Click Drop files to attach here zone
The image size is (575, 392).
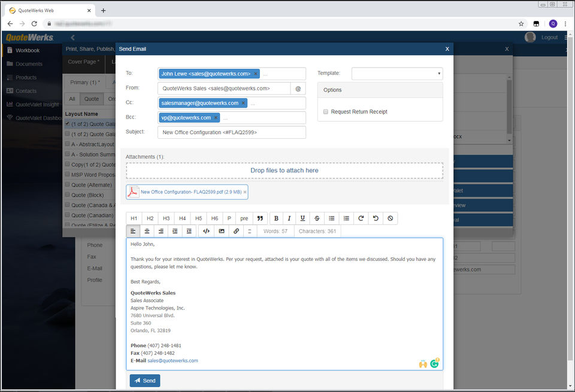pyautogui.click(x=285, y=171)
